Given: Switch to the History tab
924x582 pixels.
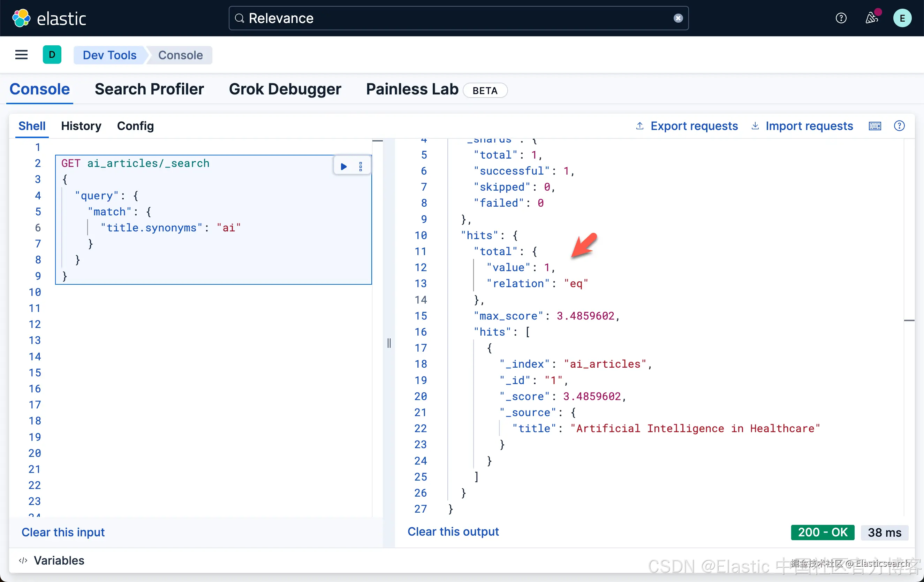Looking at the screenshot, I should pos(81,126).
